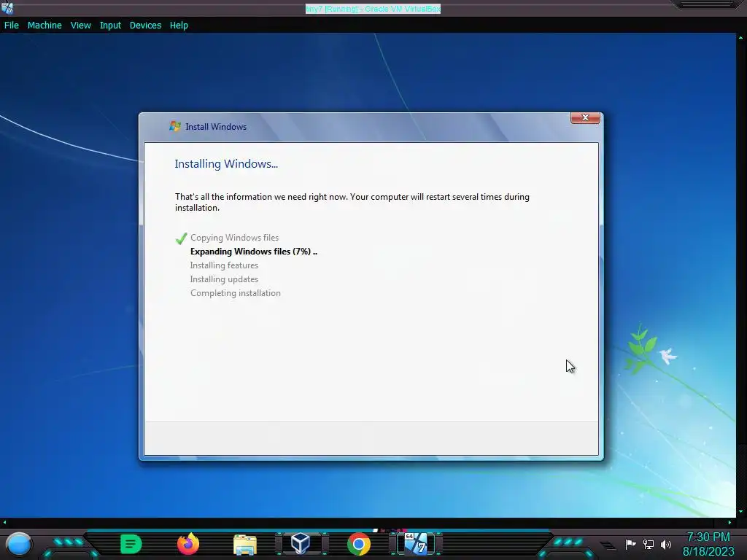
Task: Open the Devices menu
Action: (x=145, y=26)
